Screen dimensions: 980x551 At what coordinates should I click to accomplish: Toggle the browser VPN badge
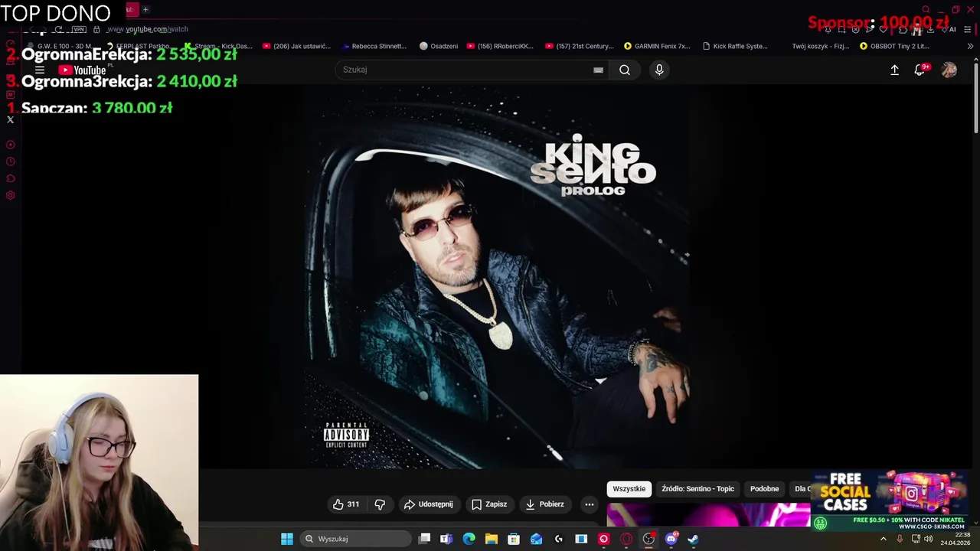(79, 29)
